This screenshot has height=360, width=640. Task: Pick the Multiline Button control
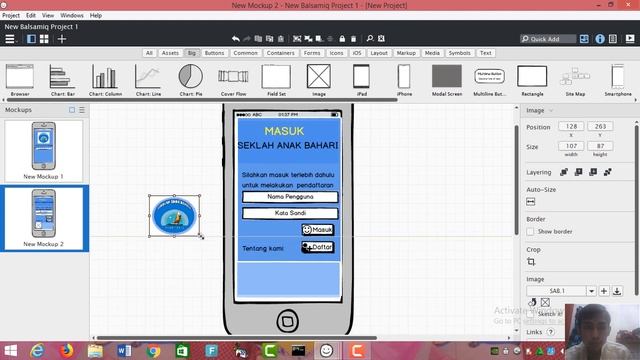coord(489,80)
